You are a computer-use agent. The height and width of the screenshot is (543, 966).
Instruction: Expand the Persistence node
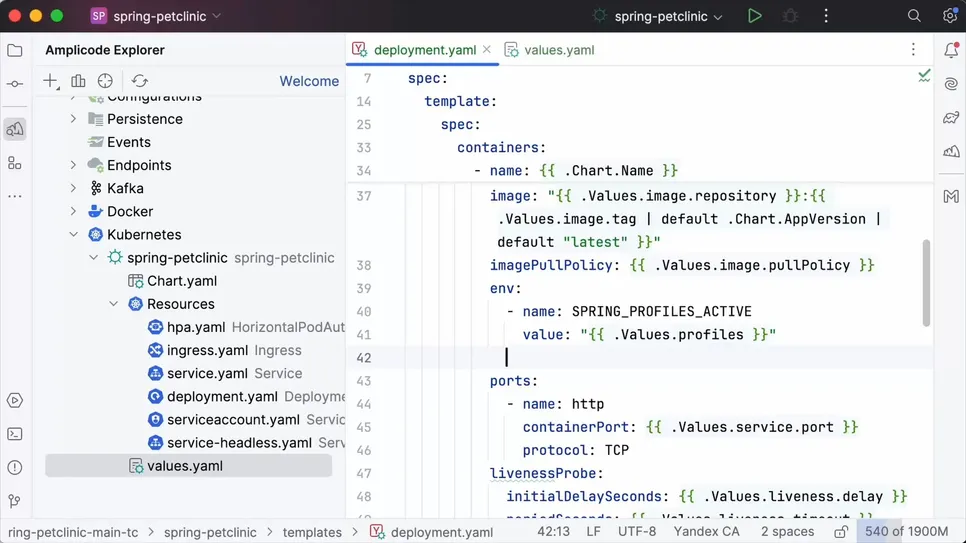tap(73, 119)
